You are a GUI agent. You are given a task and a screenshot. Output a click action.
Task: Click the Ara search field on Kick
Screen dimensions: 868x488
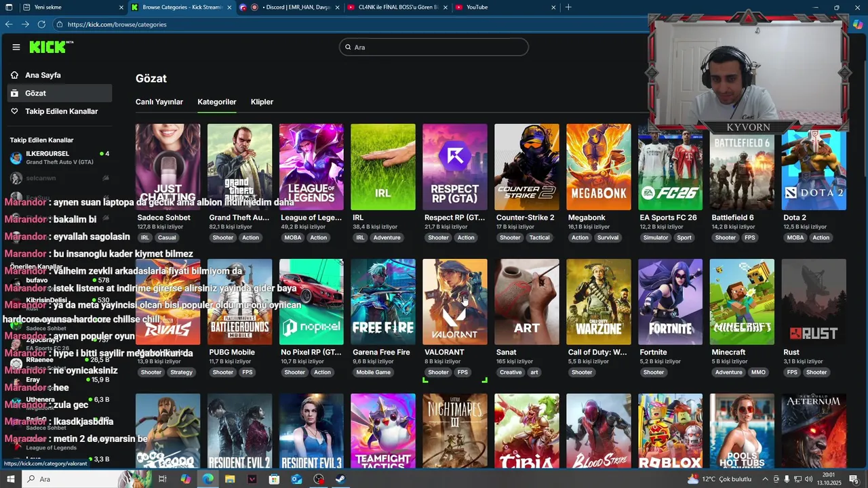[434, 47]
